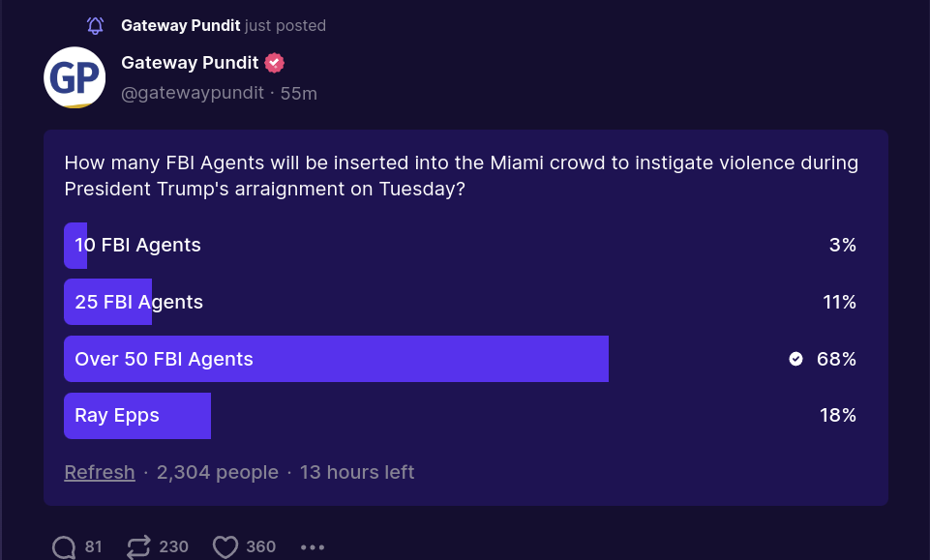This screenshot has width=930, height=560.
Task: Repost using the retweet arrows icon
Action: [x=139, y=547]
